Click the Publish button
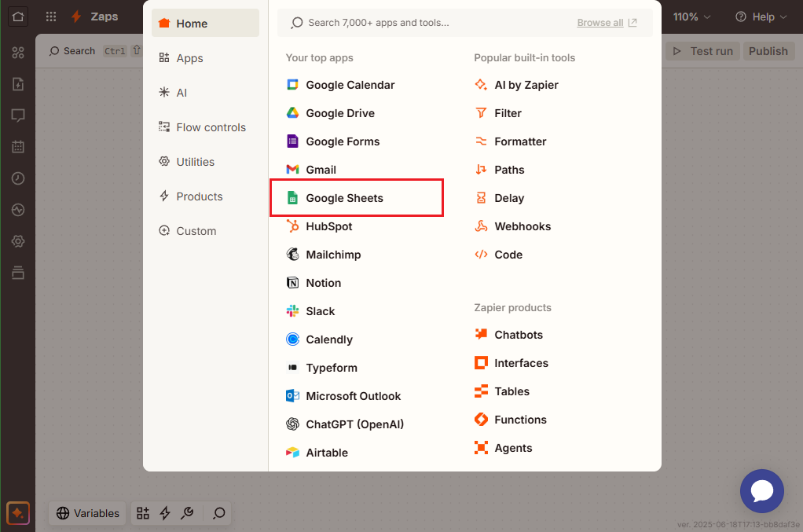 coord(768,51)
